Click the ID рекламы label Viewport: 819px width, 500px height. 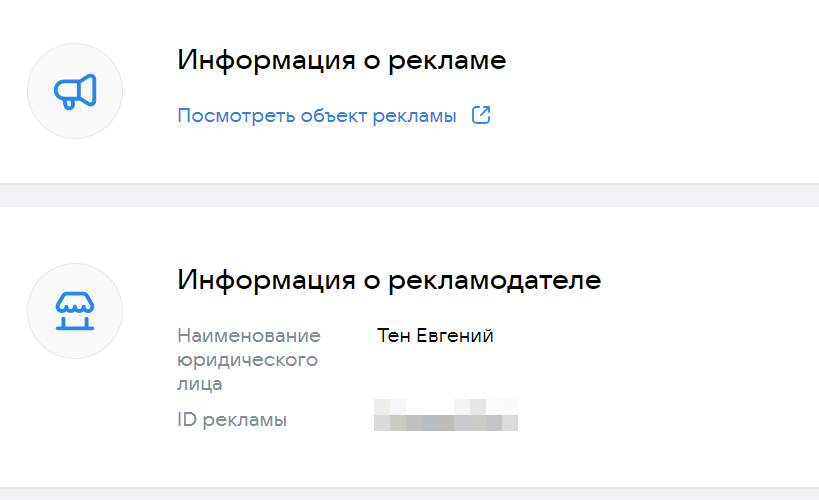click(x=232, y=420)
